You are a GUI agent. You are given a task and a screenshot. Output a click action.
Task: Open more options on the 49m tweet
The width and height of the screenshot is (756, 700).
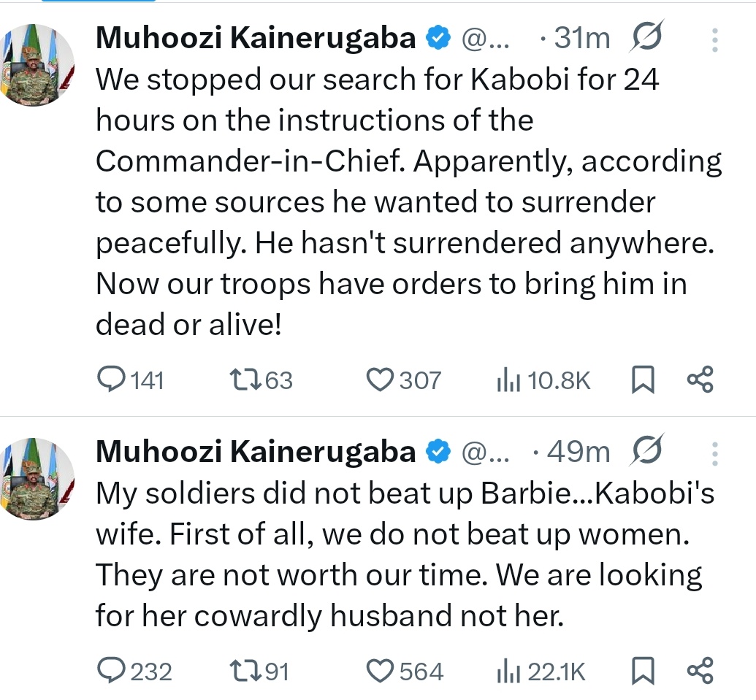(x=714, y=452)
